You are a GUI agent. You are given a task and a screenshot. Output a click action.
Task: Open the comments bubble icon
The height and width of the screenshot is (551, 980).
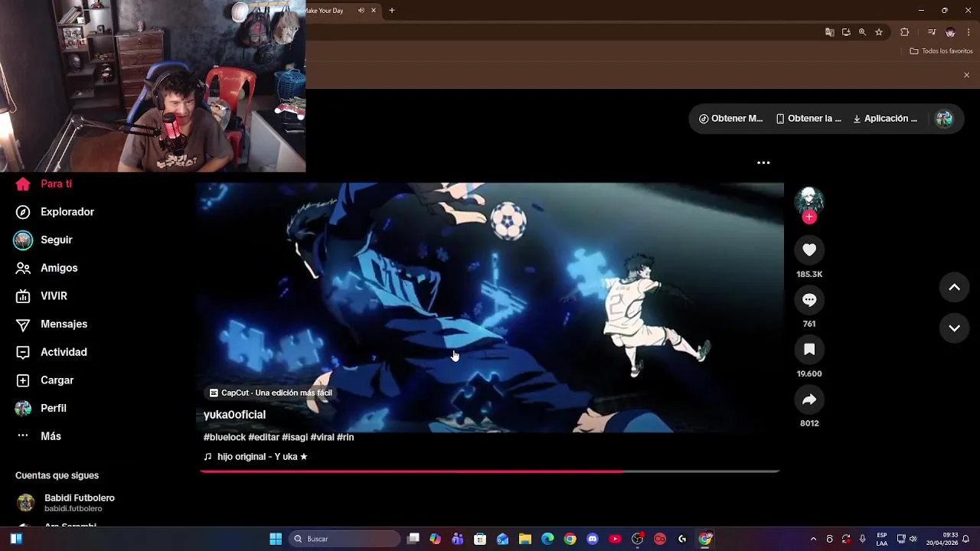pos(809,300)
